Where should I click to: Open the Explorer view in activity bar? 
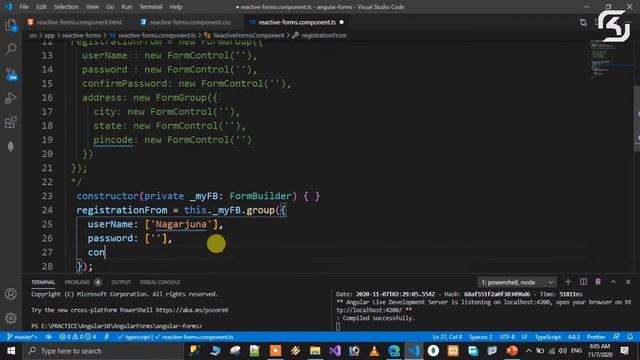click(x=11, y=26)
